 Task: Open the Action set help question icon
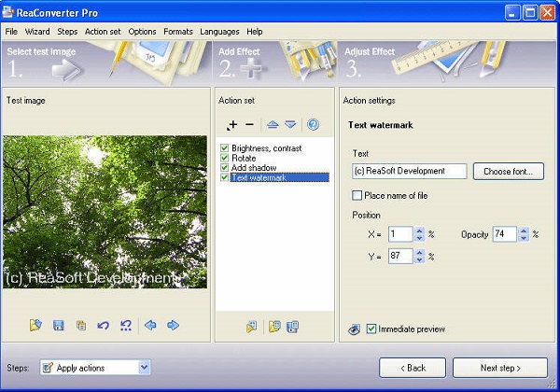(x=313, y=124)
